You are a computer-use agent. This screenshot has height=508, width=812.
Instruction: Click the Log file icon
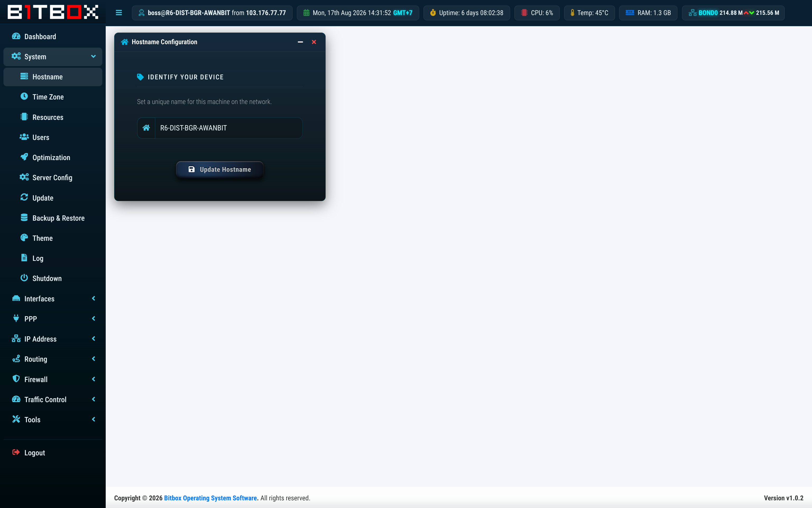tap(24, 258)
